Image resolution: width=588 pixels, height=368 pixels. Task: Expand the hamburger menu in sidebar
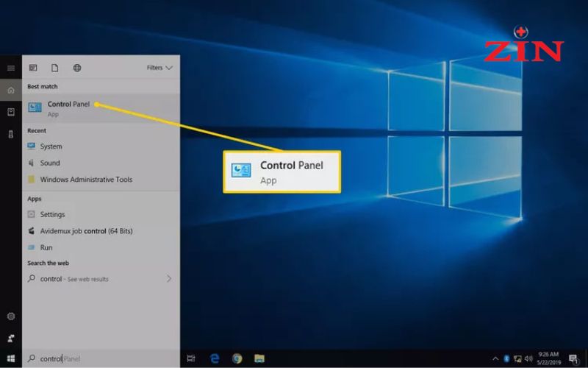pyautogui.click(x=11, y=68)
